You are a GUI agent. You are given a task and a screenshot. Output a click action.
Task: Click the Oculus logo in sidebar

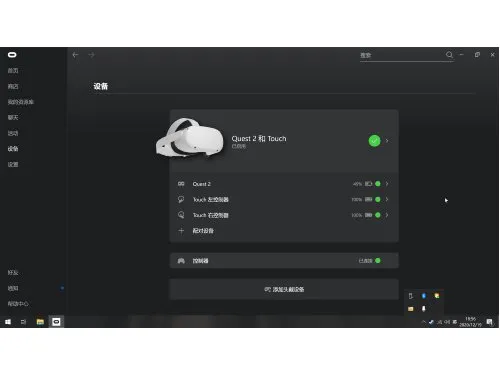tap(12, 55)
